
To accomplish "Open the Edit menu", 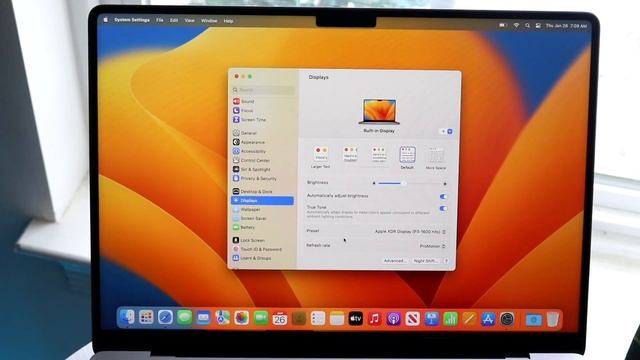I will (x=174, y=20).
